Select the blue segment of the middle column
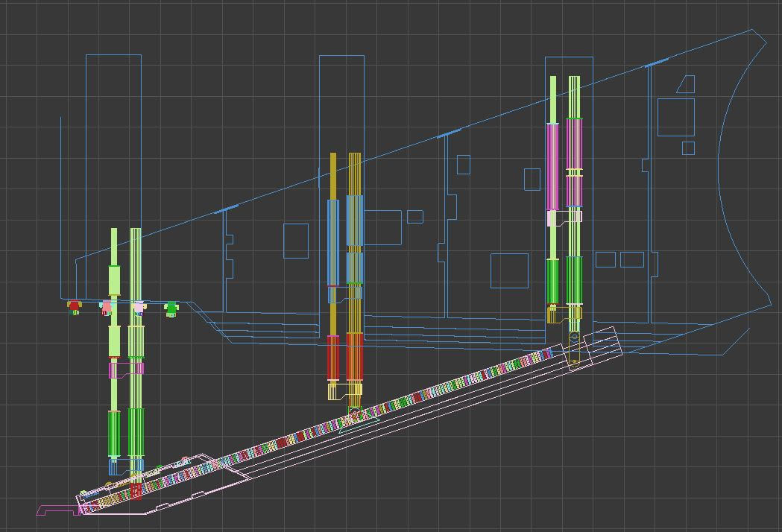The image size is (782, 532). (332, 241)
